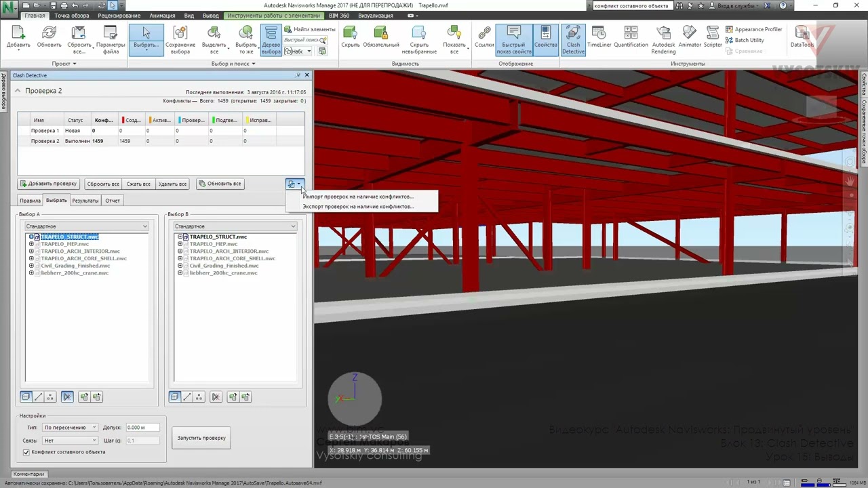Click the Обновить все button
Screen dimensions: 868x488
click(x=220, y=184)
